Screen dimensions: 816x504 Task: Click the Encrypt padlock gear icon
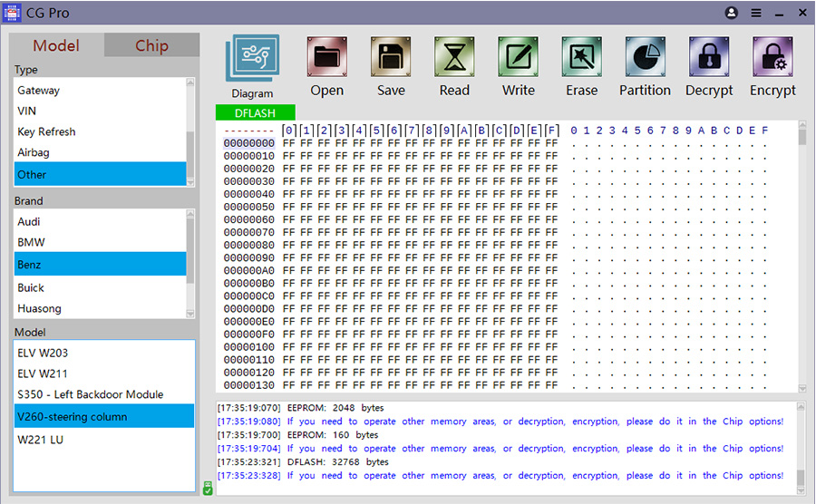coord(772,58)
